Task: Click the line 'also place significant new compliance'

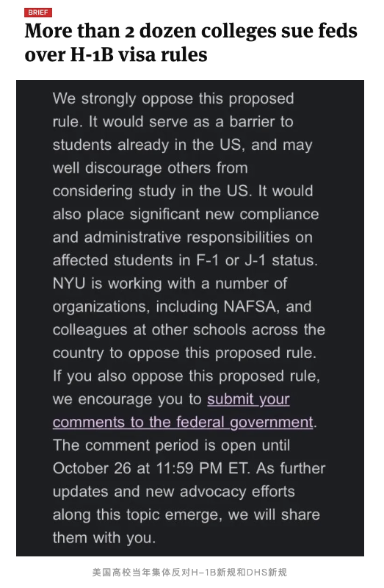Action: 186,215
